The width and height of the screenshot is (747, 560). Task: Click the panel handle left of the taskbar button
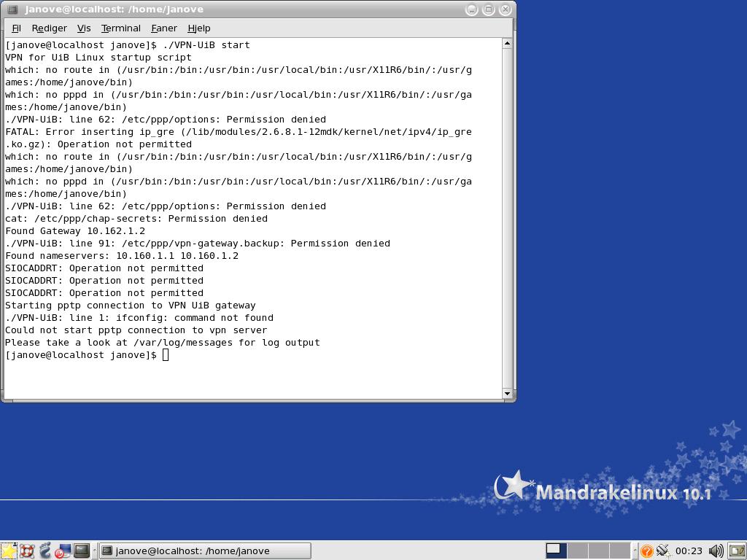[95, 551]
